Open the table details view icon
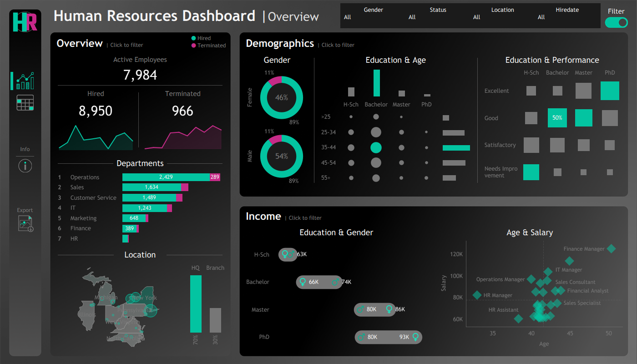637x364 pixels. 25,103
